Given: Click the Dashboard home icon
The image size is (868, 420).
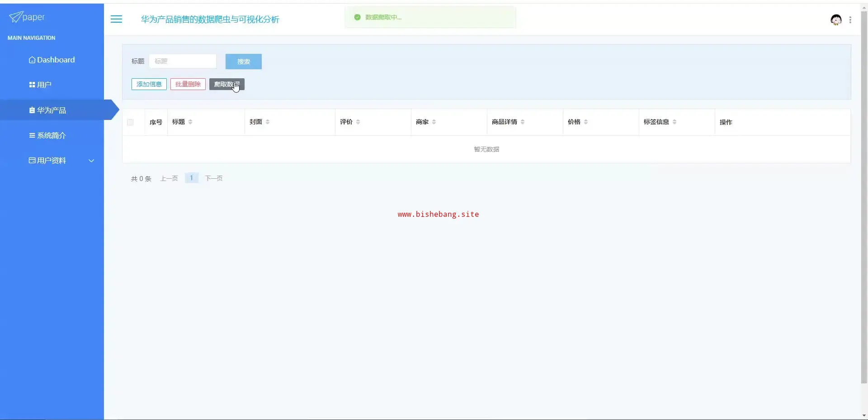Looking at the screenshot, I should (x=32, y=60).
